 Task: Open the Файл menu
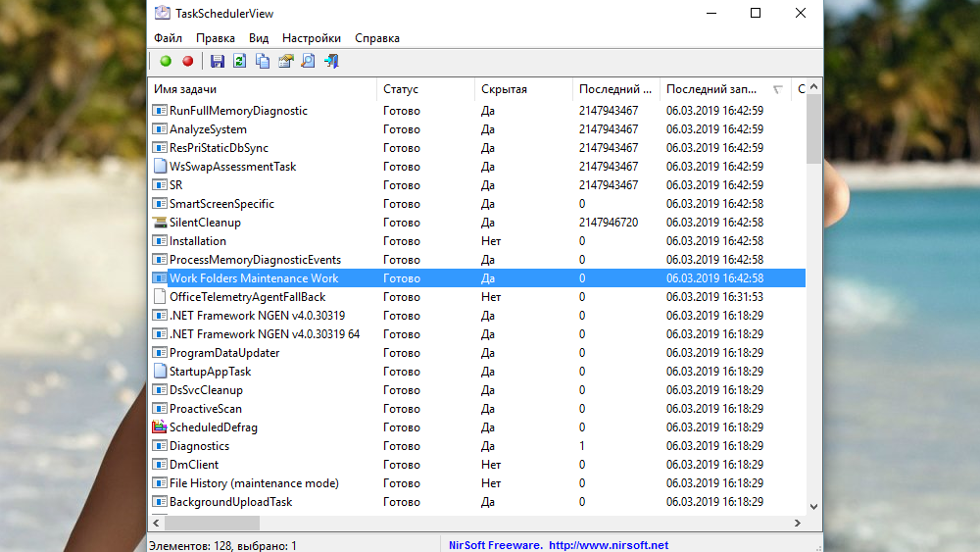point(168,38)
